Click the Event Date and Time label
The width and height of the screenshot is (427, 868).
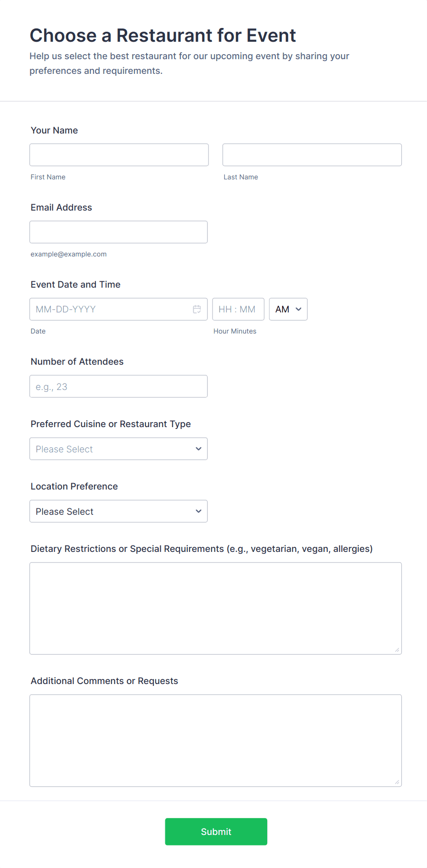point(75,284)
